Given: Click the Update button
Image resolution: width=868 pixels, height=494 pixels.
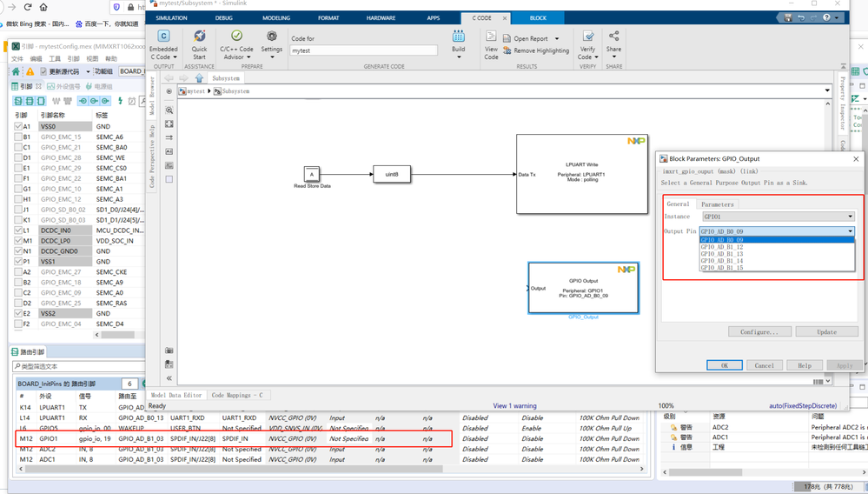Looking at the screenshot, I should pos(826,331).
